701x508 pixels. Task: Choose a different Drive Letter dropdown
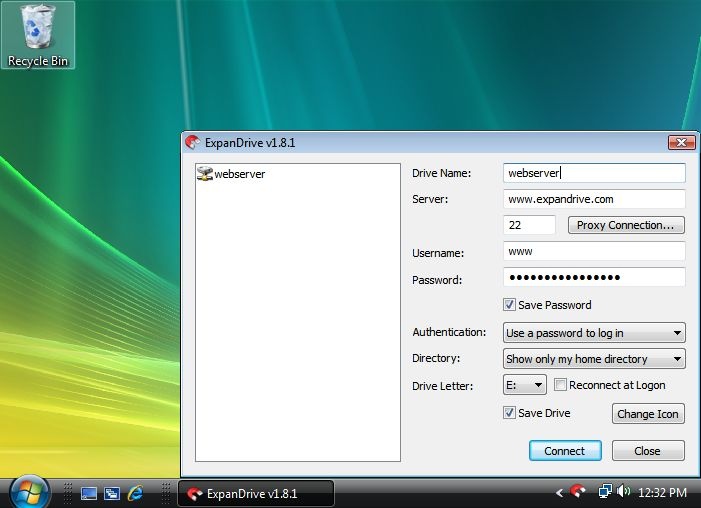pos(524,385)
